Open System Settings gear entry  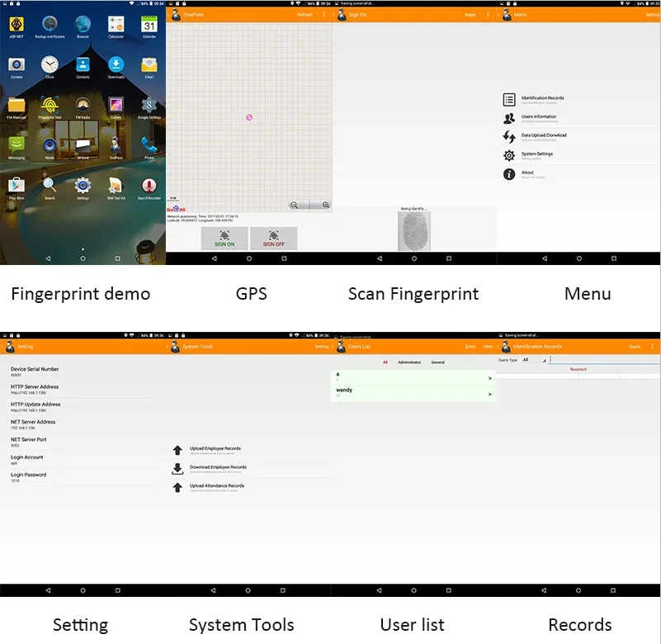pos(536,155)
